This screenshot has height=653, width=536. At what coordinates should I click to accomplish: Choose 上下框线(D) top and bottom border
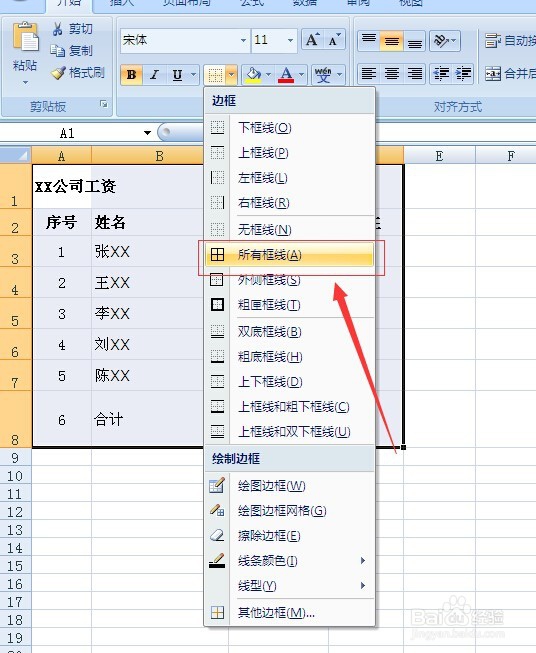(290, 381)
